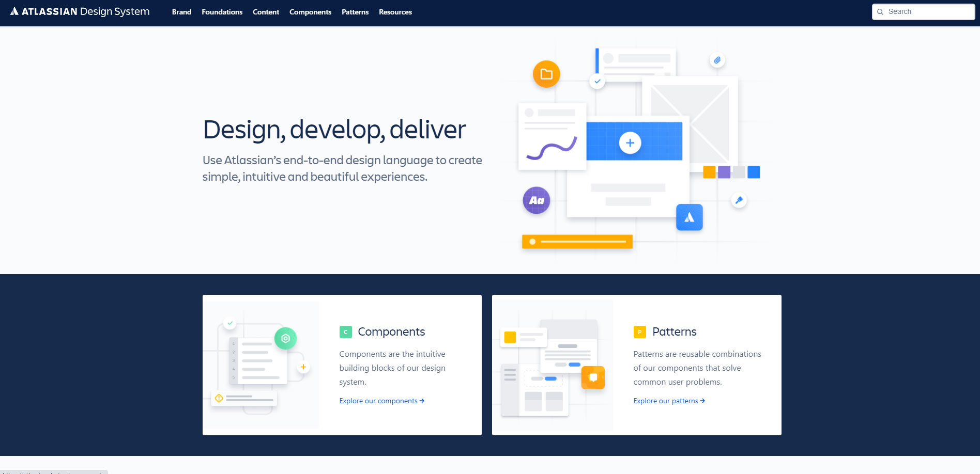
Task: Open the Patterns nav item
Action: tap(355, 12)
